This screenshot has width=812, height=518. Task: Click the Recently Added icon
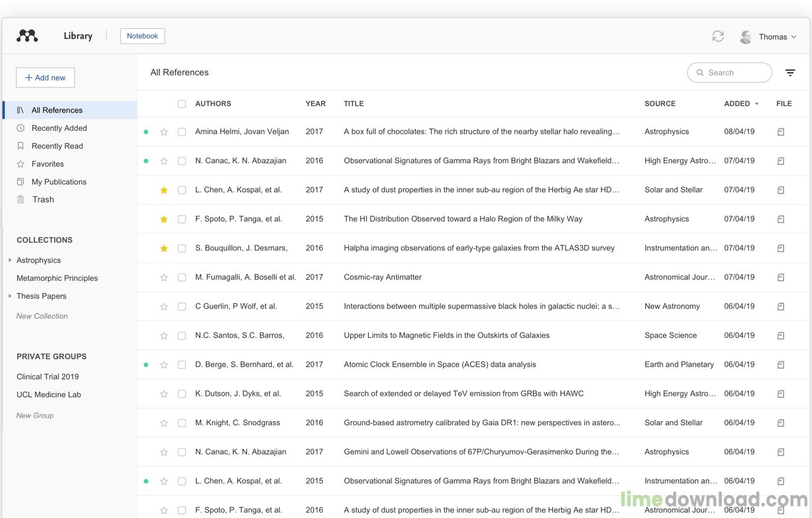point(20,128)
